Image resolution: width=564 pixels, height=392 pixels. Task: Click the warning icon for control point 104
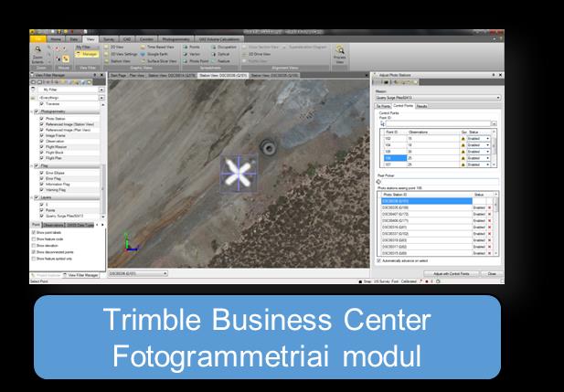click(463, 145)
